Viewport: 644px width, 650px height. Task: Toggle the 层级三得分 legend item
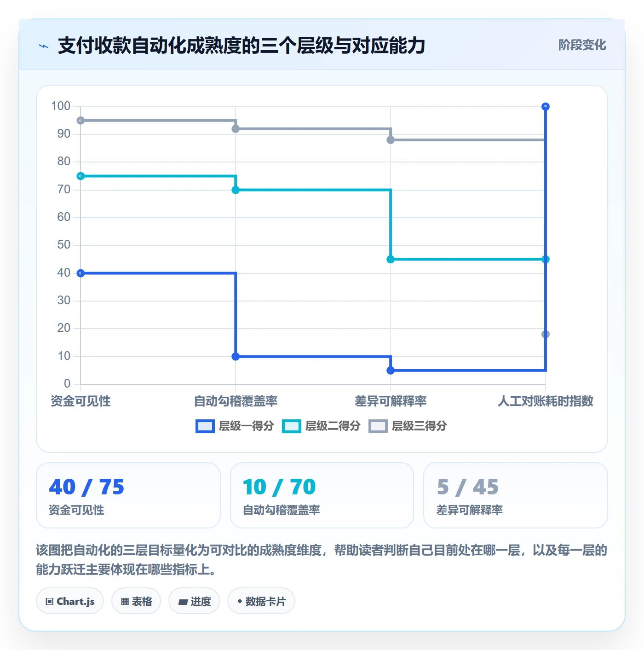(408, 426)
